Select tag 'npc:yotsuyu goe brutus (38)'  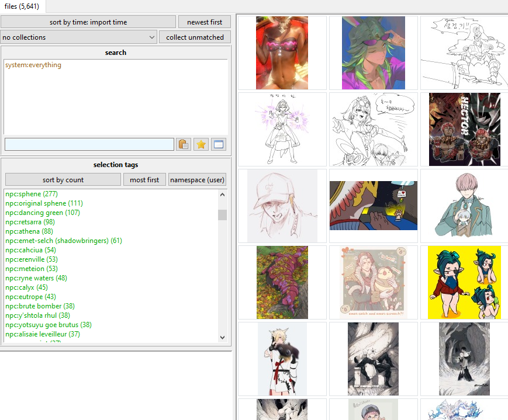coord(49,325)
